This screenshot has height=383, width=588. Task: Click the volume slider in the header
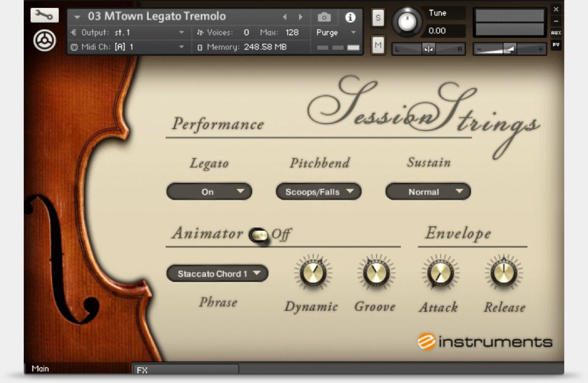pyautogui.click(x=510, y=49)
